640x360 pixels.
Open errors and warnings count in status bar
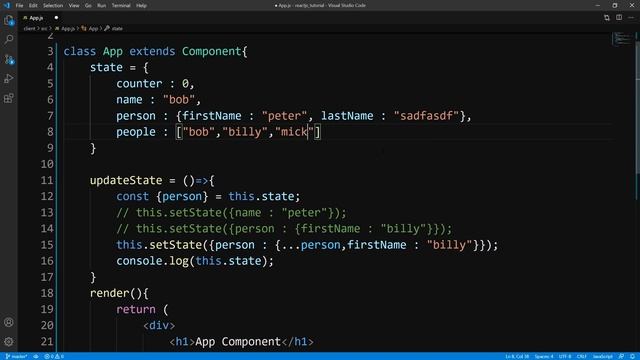[x=54, y=356]
